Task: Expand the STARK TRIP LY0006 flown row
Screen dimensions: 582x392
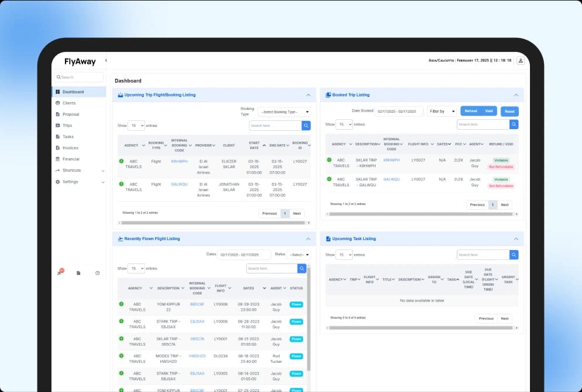Action: click(x=122, y=321)
